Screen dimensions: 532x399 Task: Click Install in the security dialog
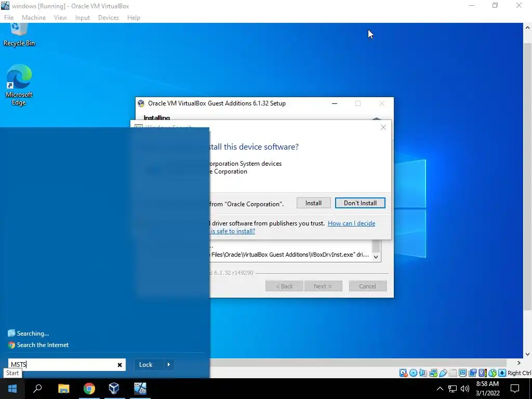click(313, 203)
